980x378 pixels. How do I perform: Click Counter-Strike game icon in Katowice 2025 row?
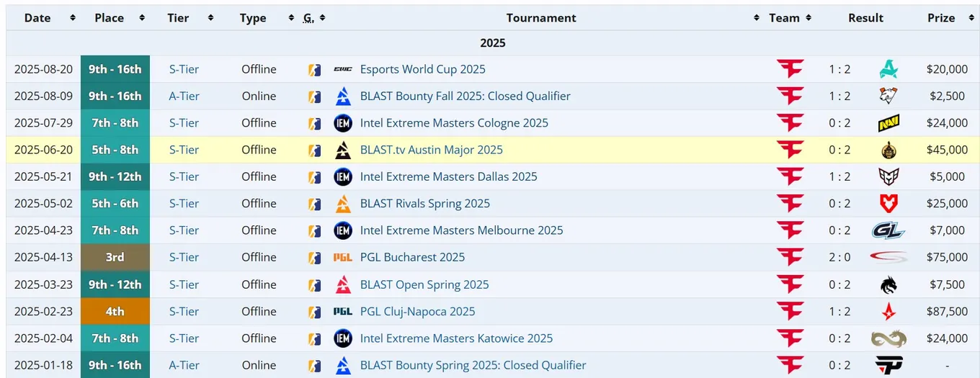pos(314,338)
